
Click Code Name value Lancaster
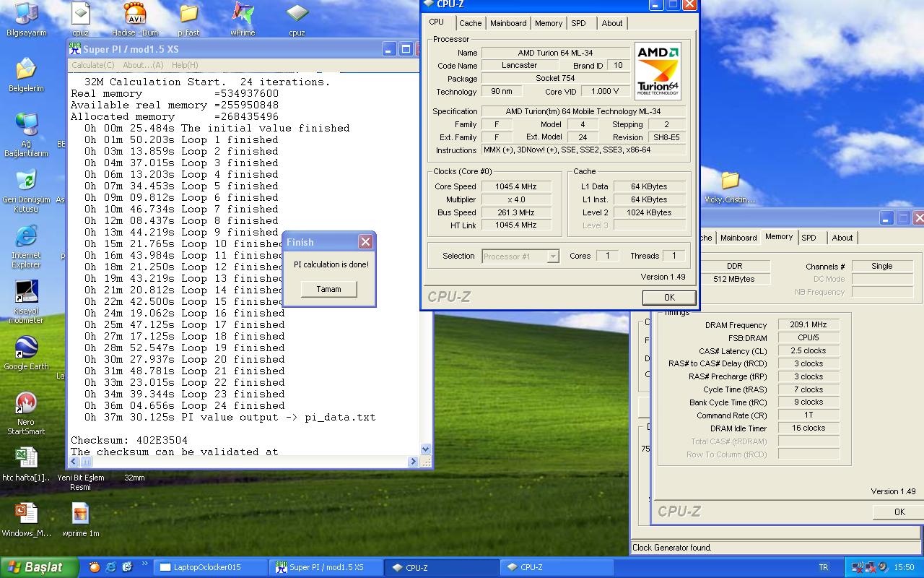(520, 65)
